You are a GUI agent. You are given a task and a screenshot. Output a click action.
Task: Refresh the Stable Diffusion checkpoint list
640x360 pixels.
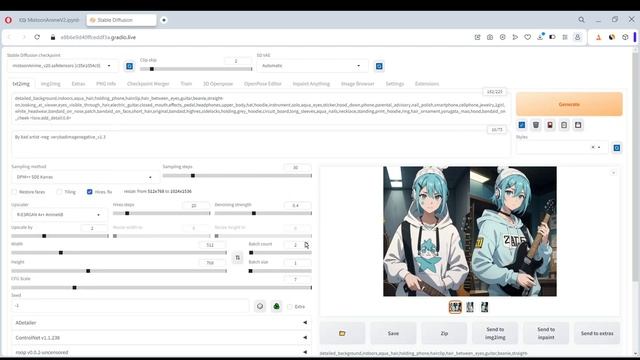(129, 66)
